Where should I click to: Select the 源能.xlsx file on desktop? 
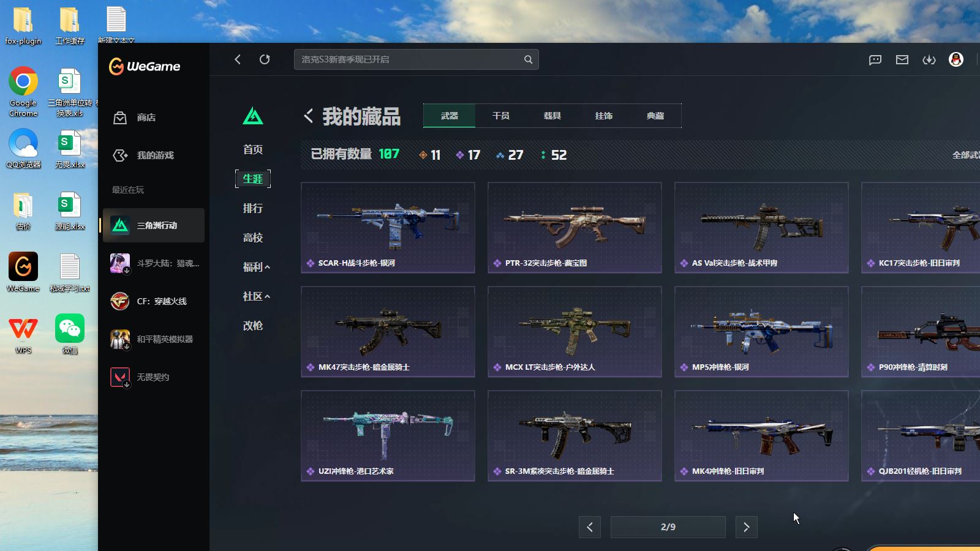point(70,211)
